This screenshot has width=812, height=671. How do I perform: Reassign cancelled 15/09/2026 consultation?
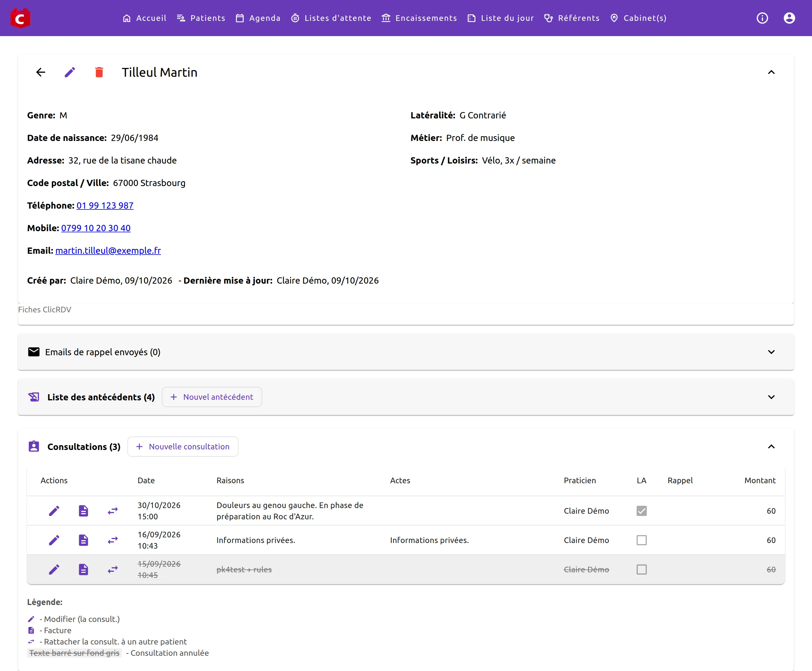[113, 569]
